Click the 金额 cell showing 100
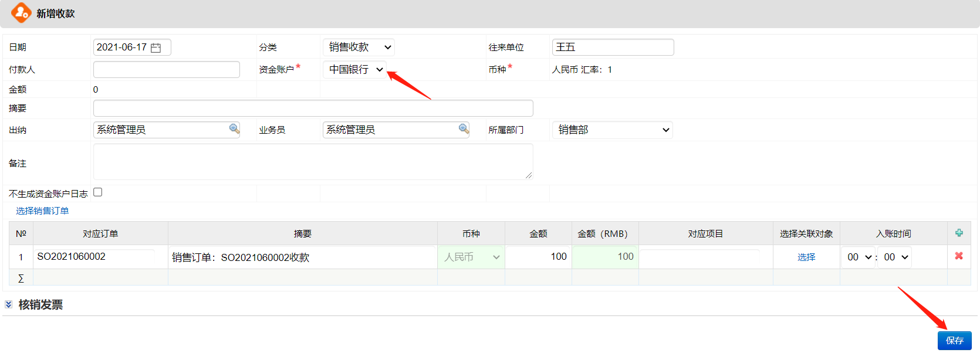Viewport: 980px width, 353px height. [538, 257]
